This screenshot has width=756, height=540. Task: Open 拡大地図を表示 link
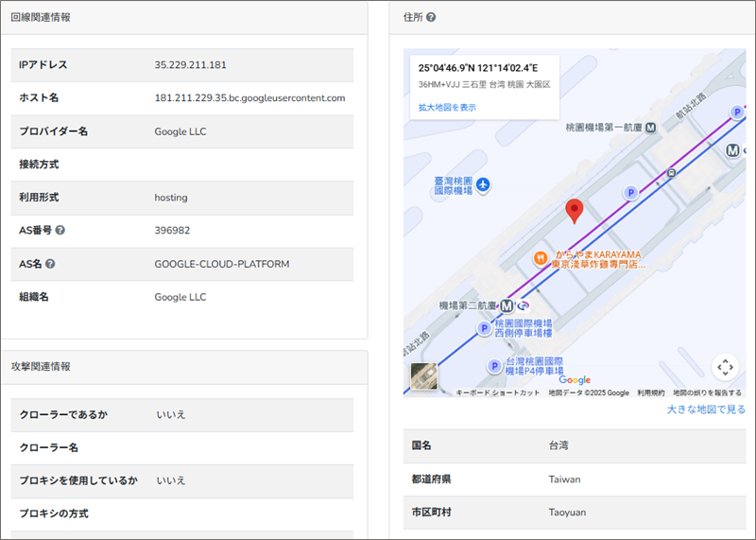(447, 108)
